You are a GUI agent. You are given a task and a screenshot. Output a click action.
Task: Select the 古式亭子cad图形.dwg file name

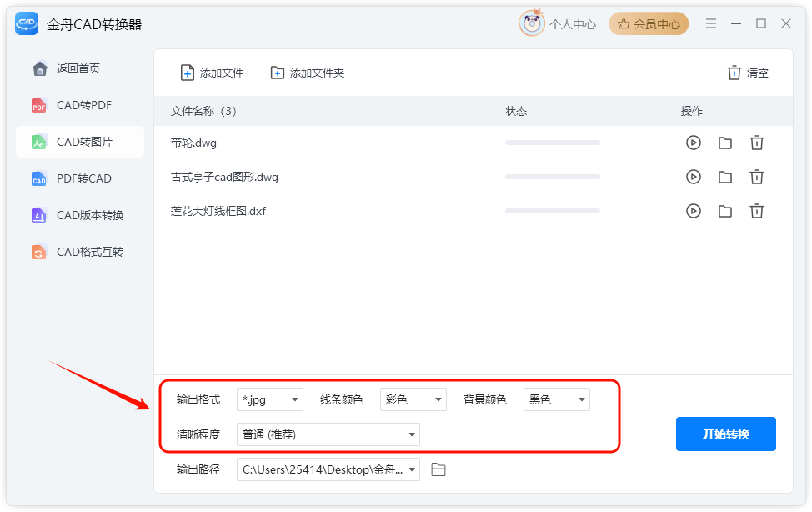(224, 178)
